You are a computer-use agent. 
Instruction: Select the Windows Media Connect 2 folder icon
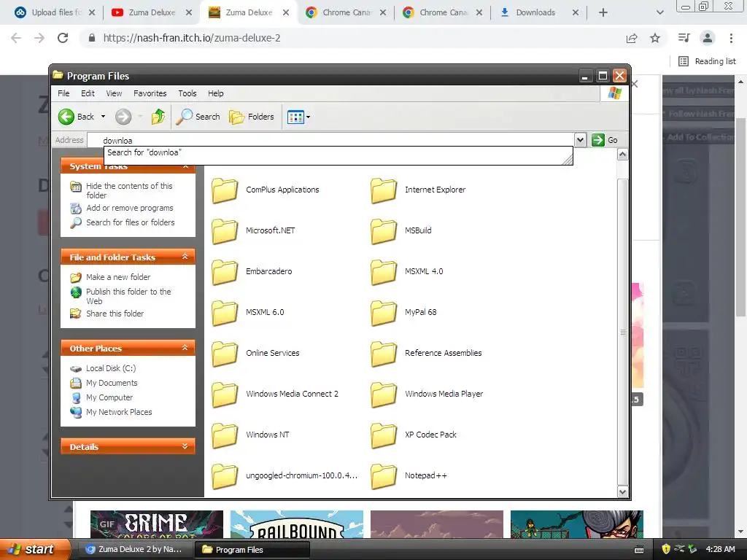(225, 394)
